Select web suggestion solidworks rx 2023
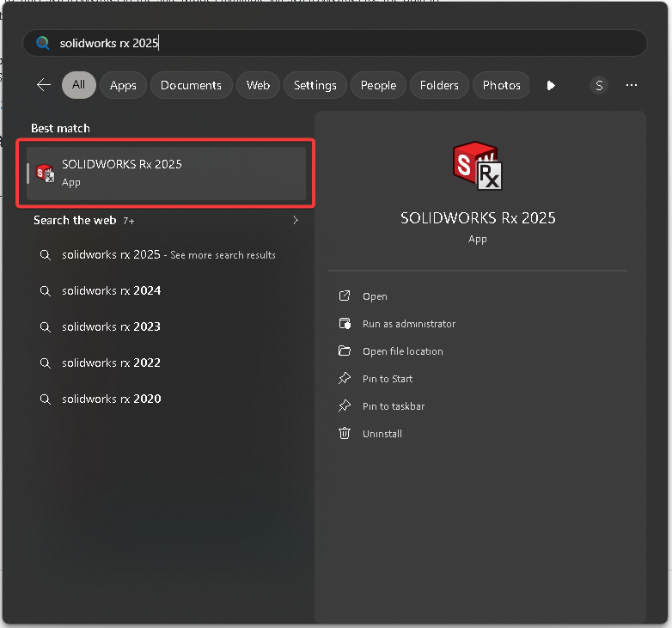 tap(167, 326)
